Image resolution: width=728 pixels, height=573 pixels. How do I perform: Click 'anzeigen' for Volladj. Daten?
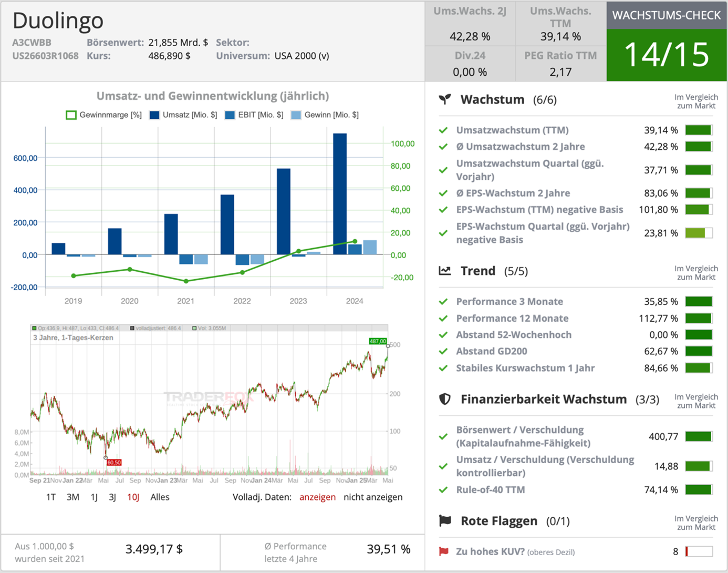pos(317,497)
